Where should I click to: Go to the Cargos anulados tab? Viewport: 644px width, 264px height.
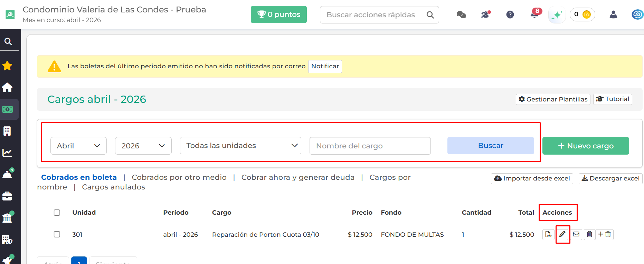(113, 187)
